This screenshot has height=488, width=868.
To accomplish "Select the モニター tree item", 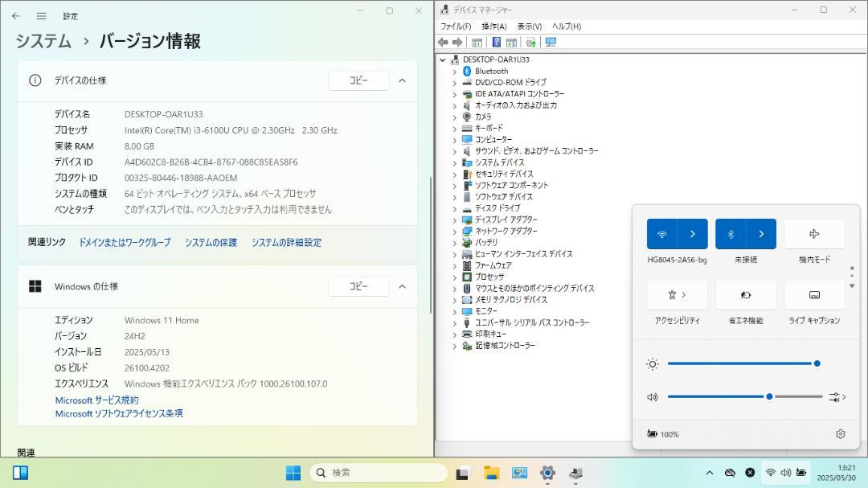I will [486, 311].
